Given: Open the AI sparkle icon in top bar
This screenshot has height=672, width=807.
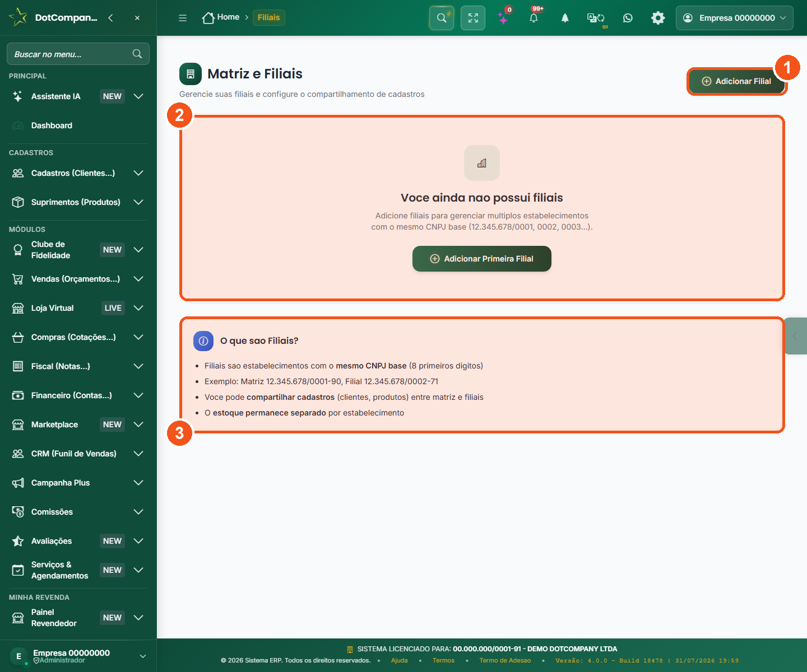Looking at the screenshot, I should tap(503, 18).
